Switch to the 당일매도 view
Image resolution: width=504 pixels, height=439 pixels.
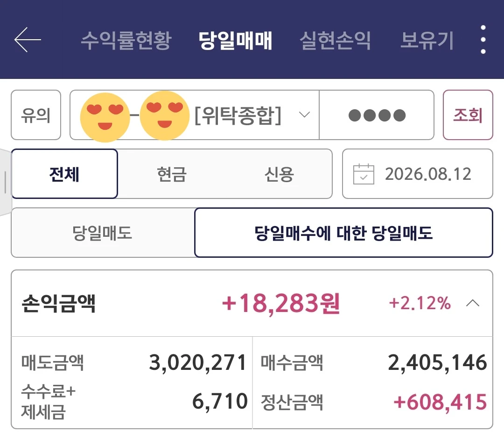(x=103, y=233)
